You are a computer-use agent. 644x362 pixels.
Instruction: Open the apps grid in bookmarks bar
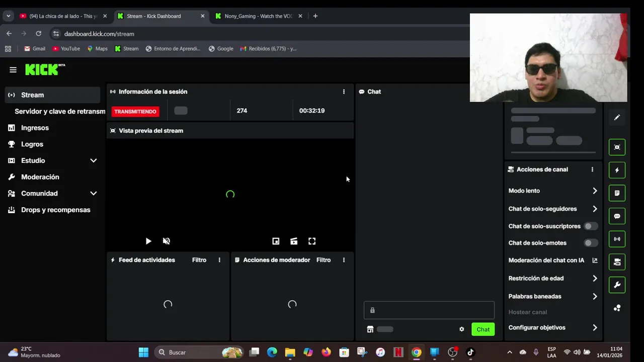[x=8, y=49]
